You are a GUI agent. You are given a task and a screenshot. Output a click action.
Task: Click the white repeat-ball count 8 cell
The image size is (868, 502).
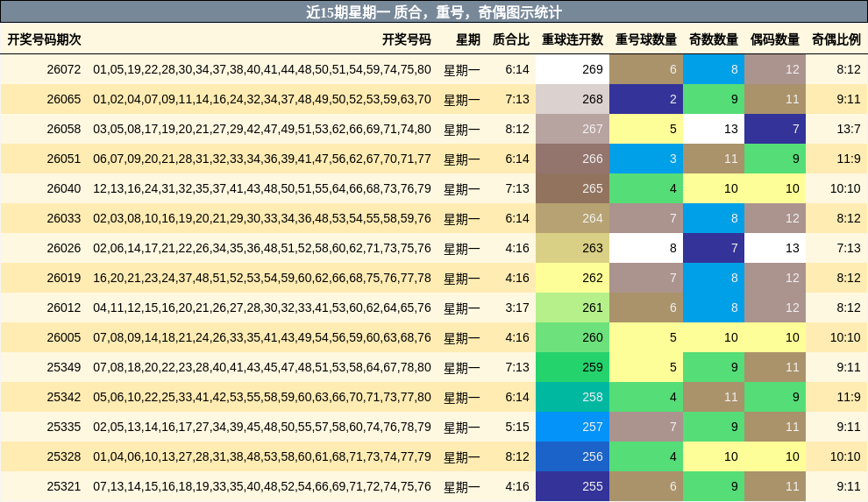click(x=646, y=248)
